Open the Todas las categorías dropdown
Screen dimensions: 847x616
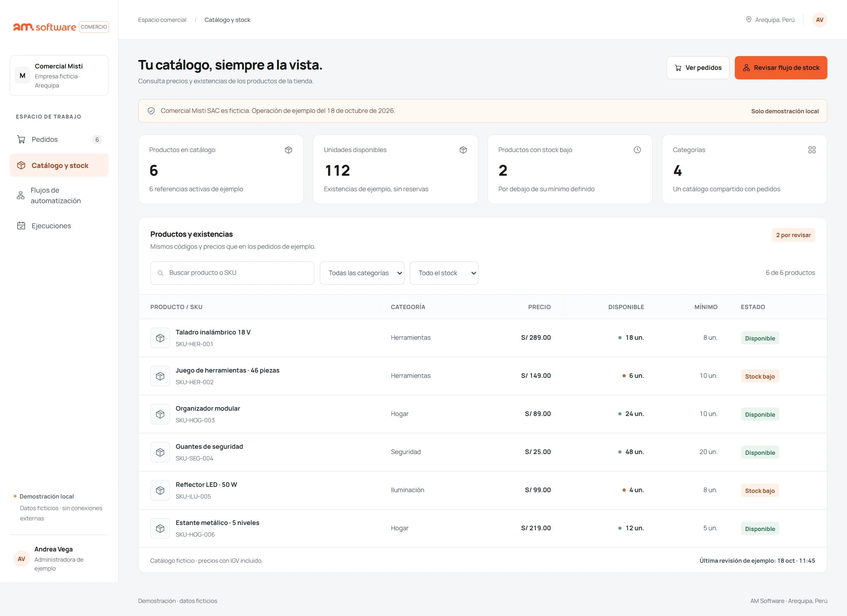[x=362, y=273]
